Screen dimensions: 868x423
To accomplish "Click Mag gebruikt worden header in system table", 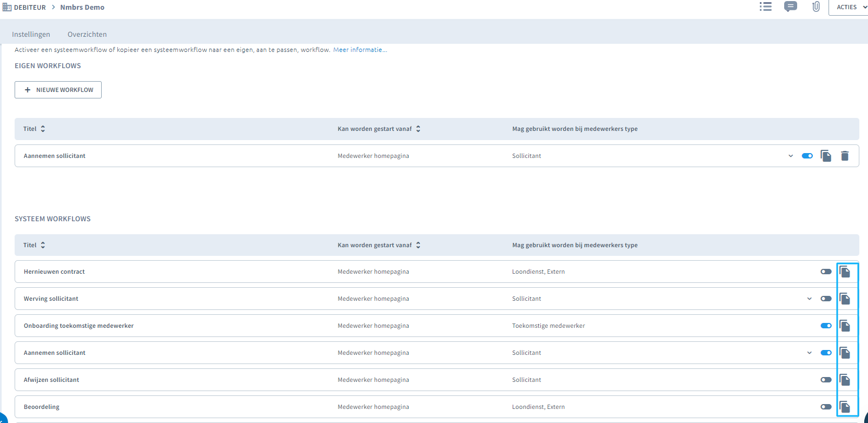I will pyautogui.click(x=575, y=245).
